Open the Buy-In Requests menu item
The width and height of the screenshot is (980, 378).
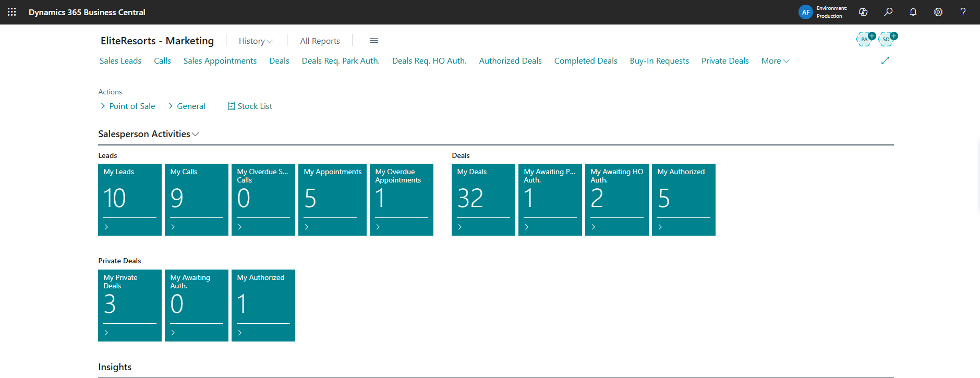pos(659,61)
